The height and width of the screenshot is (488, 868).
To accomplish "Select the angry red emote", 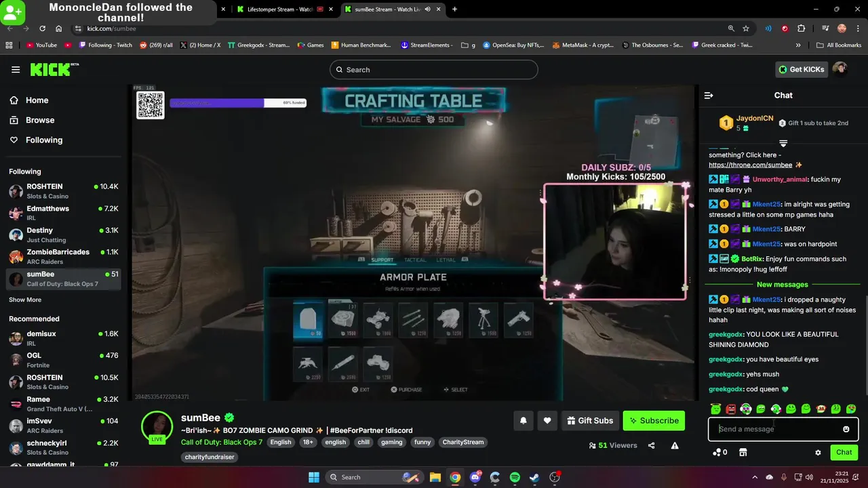I will coord(731,409).
